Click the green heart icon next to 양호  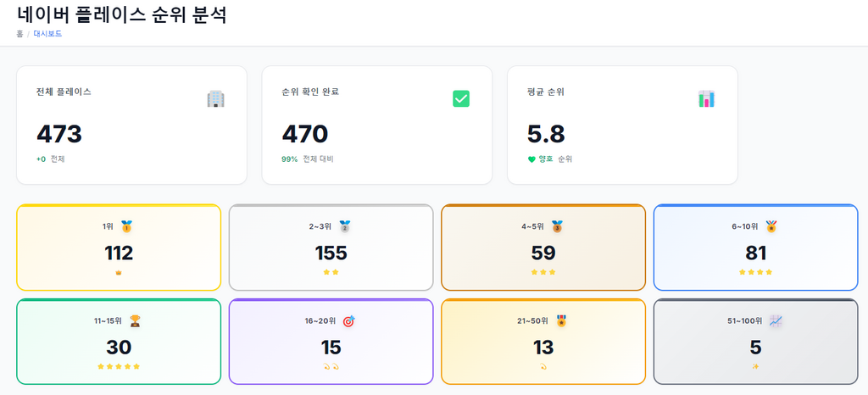click(531, 159)
